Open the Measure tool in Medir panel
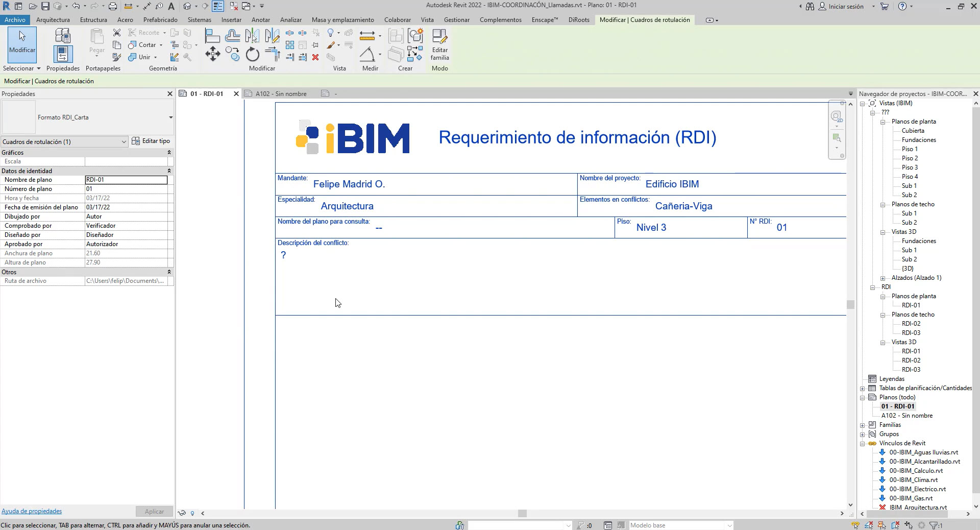980x530 pixels. tap(366, 35)
